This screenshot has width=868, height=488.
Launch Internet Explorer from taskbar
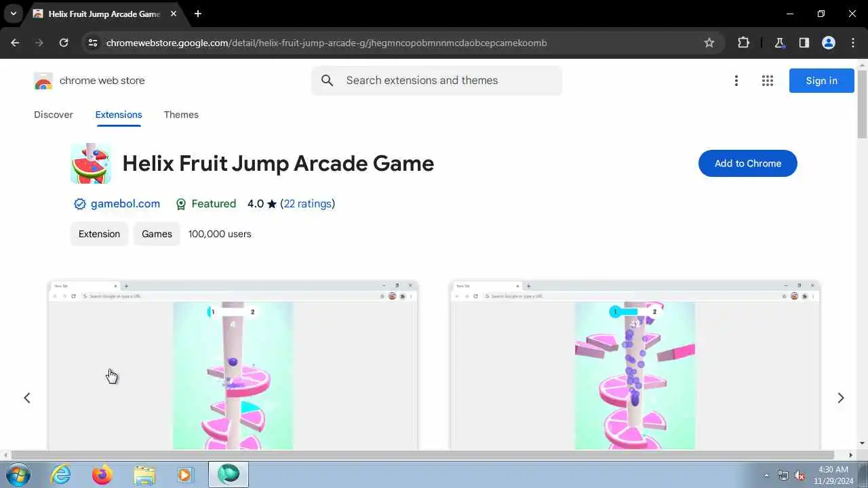click(61, 474)
